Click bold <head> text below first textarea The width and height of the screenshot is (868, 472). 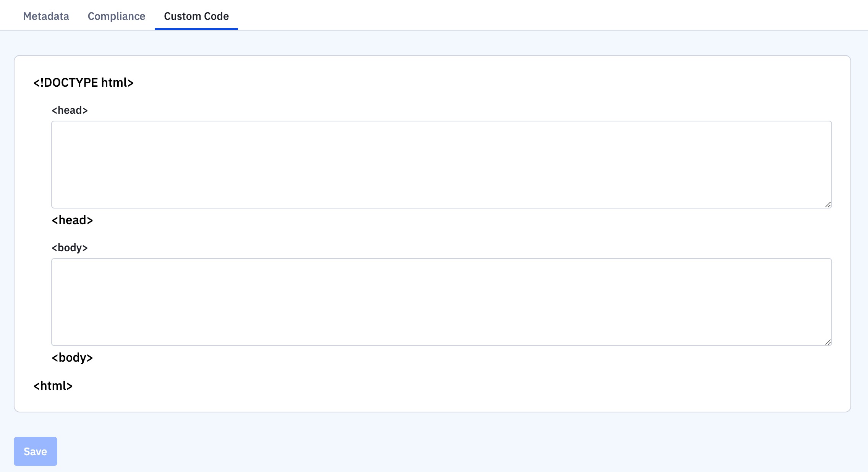click(72, 220)
